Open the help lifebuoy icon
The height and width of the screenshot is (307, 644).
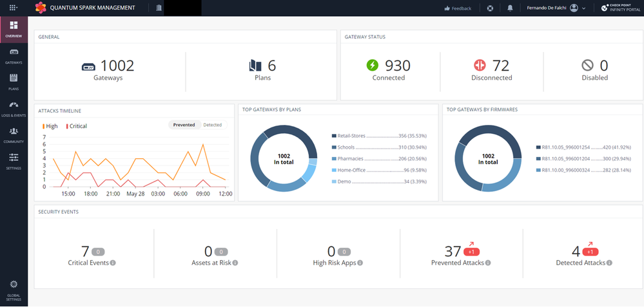click(x=490, y=8)
